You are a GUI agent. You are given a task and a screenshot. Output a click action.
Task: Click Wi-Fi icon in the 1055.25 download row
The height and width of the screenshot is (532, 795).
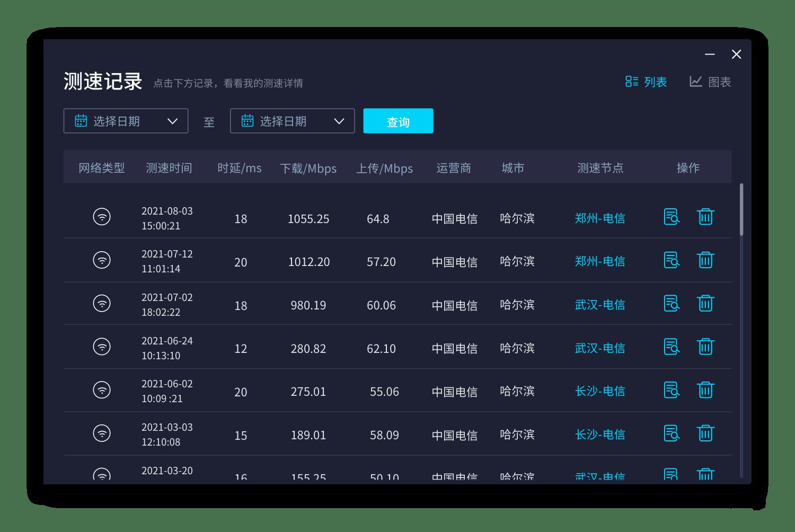[x=102, y=217]
